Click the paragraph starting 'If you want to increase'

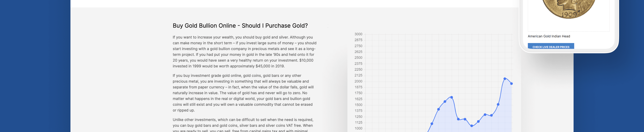coord(245,52)
